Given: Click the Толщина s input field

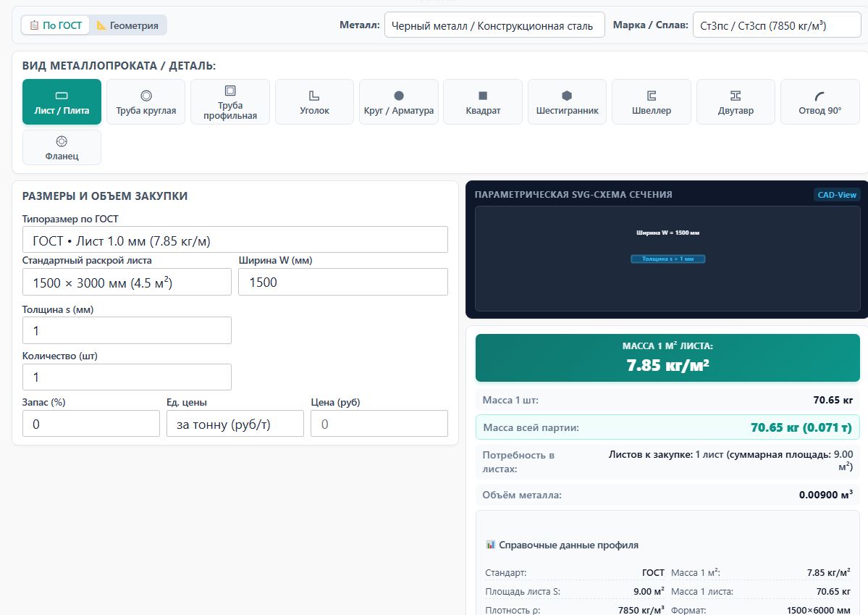Looking at the screenshot, I should point(127,330).
